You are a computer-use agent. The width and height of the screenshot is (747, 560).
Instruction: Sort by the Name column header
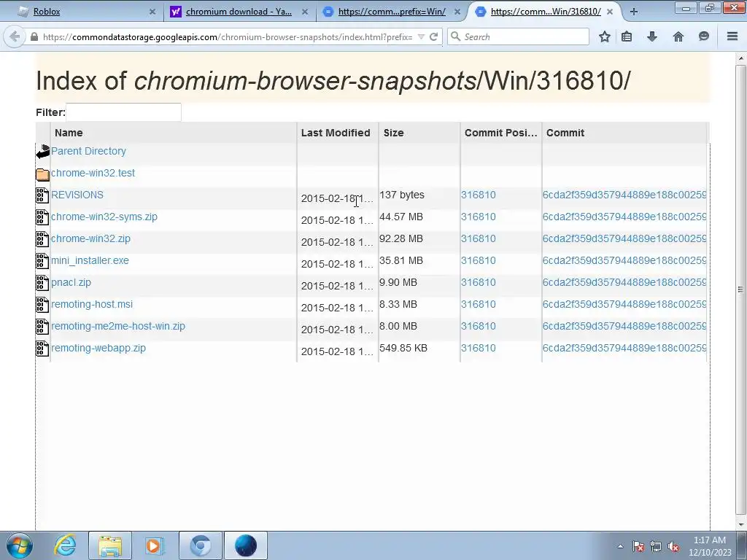[x=174, y=133]
